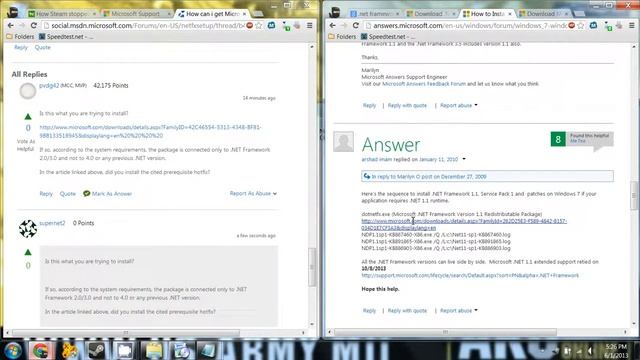Reload the answers.microsoft.com page
This screenshot has width=640, height=360.
coord(356,25)
